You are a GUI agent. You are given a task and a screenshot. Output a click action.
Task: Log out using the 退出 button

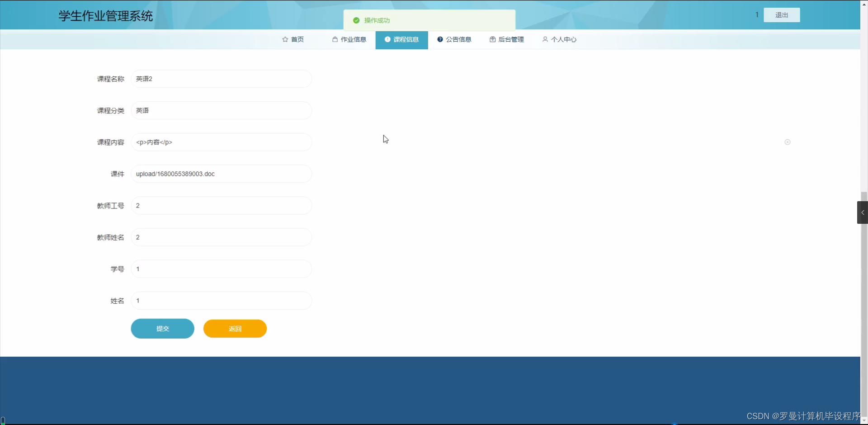[782, 15]
